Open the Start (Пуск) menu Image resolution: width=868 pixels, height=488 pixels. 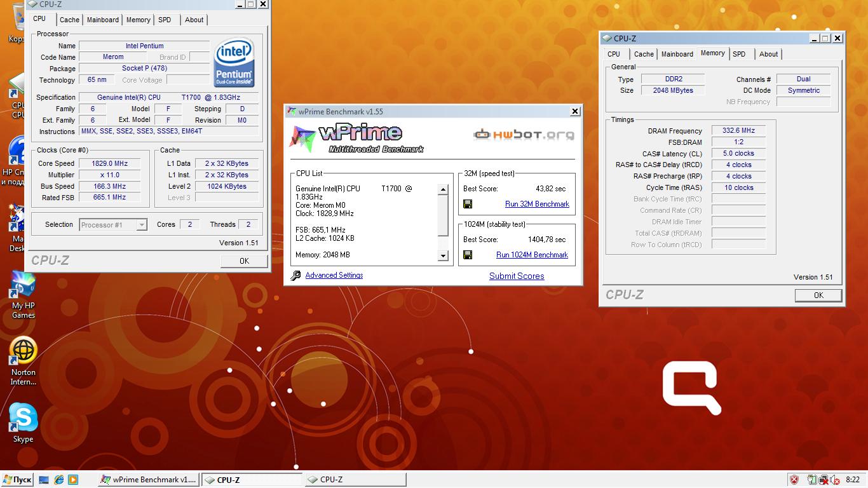(x=17, y=480)
